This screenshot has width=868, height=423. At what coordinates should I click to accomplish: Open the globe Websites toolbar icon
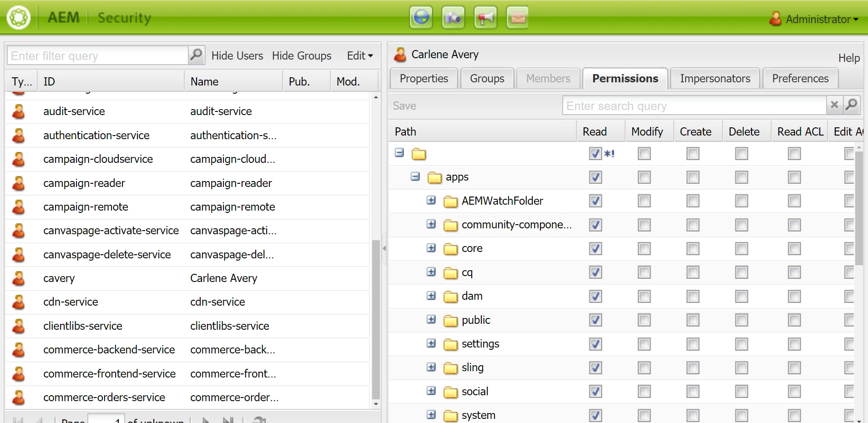pyautogui.click(x=421, y=18)
